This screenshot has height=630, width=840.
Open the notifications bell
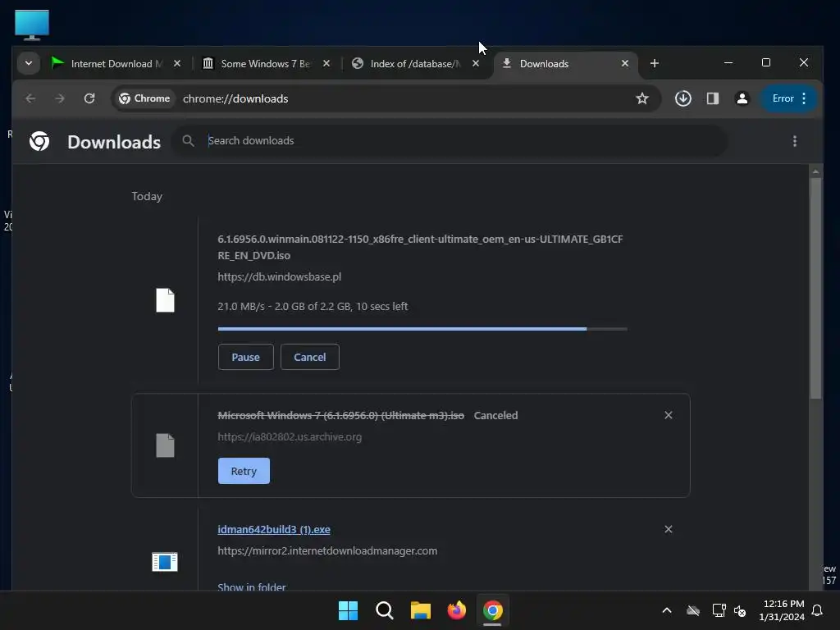[818, 610]
